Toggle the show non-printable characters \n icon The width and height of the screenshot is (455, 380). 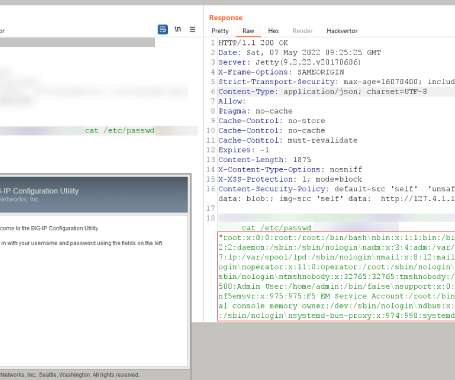tap(178, 29)
